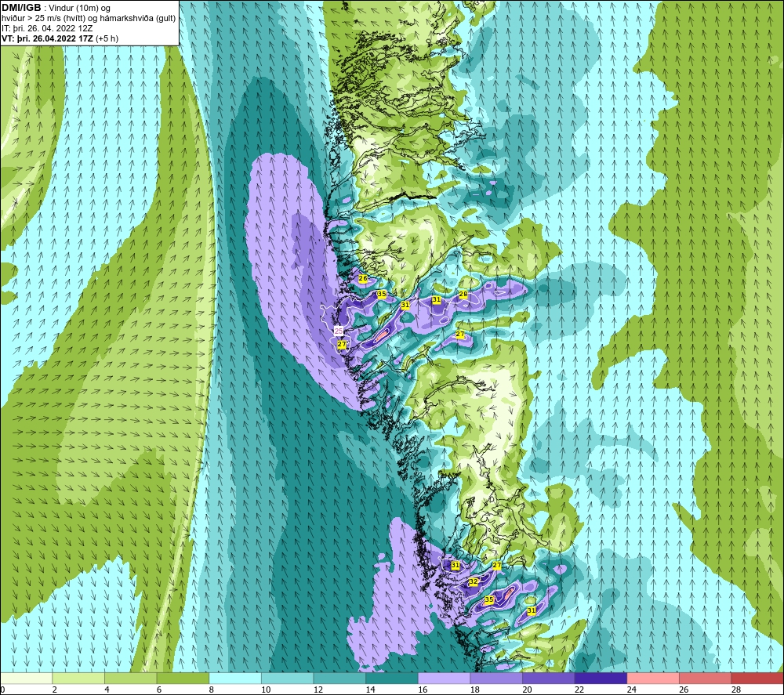784x695 pixels.
Task: Click the 'VT: þri. 26.04.2022 17Z (+5 h)' line
Action: click(x=60, y=38)
